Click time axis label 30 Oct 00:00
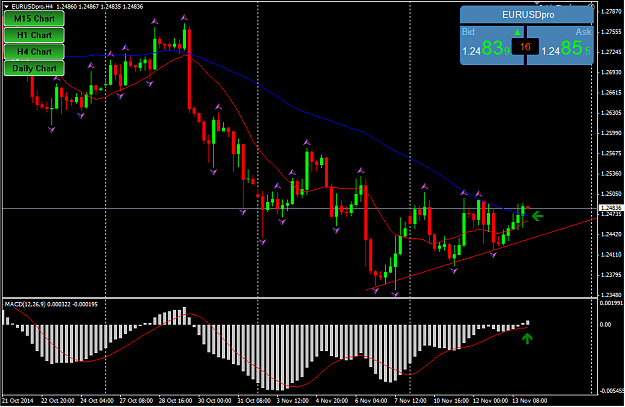 (214, 400)
